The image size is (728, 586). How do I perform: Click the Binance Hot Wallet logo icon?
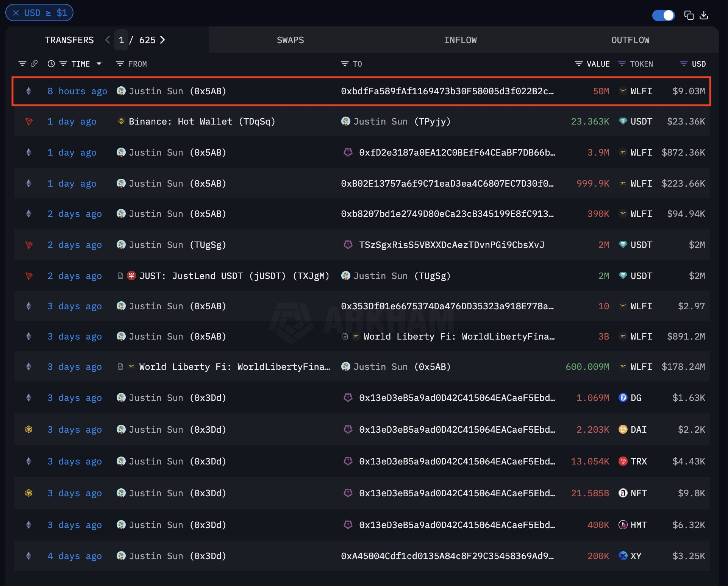coord(121,121)
